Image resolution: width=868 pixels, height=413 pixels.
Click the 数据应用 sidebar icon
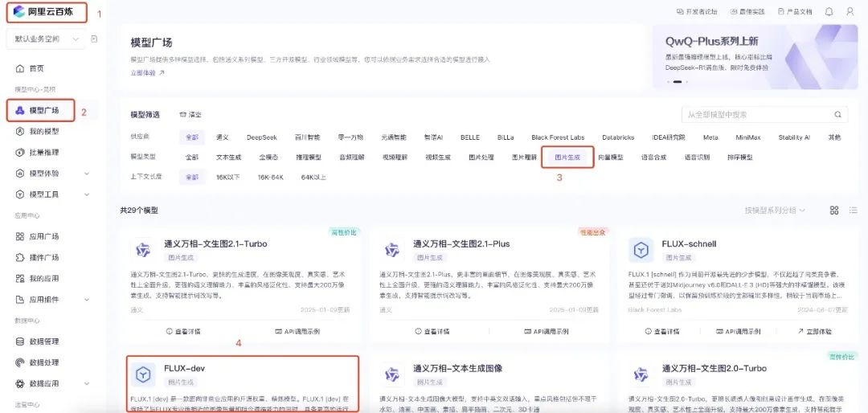(x=20, y=384)
